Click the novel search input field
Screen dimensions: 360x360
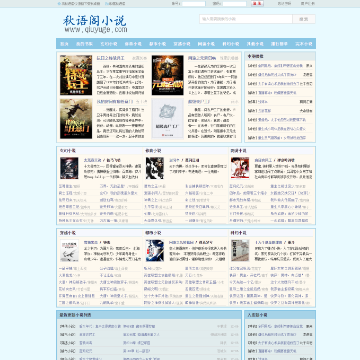[x=246, y=19]
